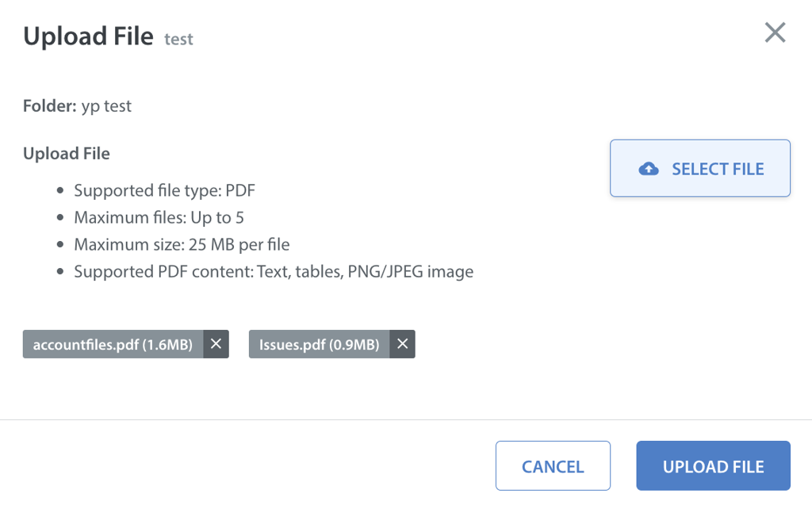Screen dimensions: 812x509
Task: Cancel the file upload
Action: [x=553, y=466]
